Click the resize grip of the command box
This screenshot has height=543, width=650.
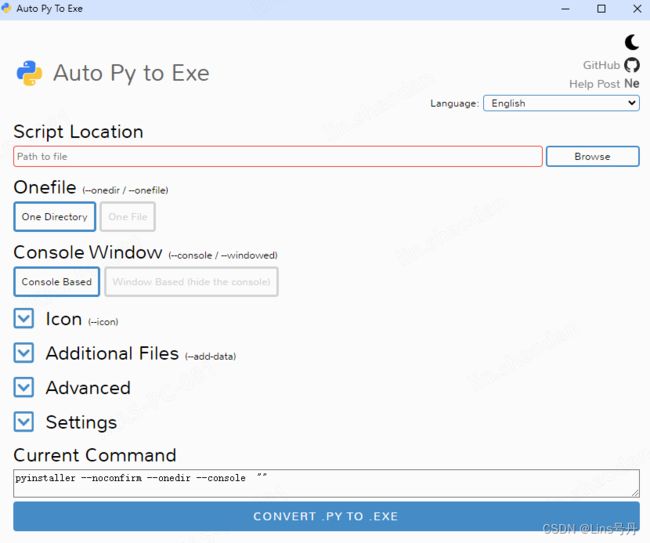coord(635,493)
